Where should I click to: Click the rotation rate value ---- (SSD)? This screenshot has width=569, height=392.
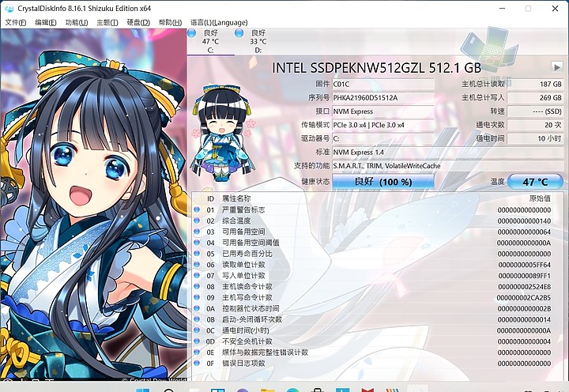tap(535, 111)
